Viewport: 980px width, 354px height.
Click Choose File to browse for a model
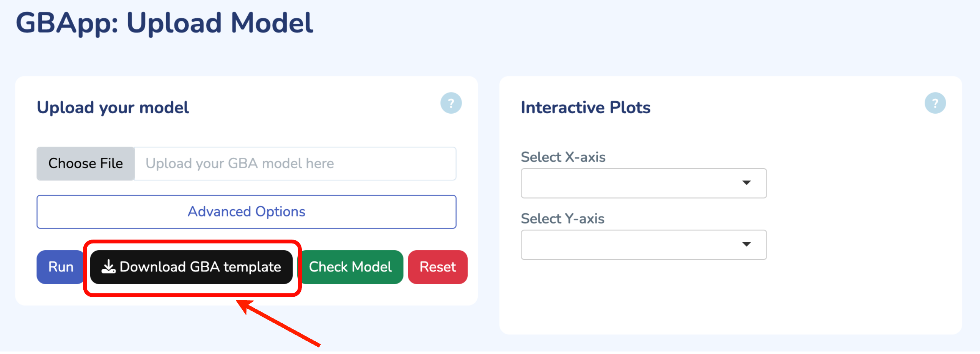[85, 163]
